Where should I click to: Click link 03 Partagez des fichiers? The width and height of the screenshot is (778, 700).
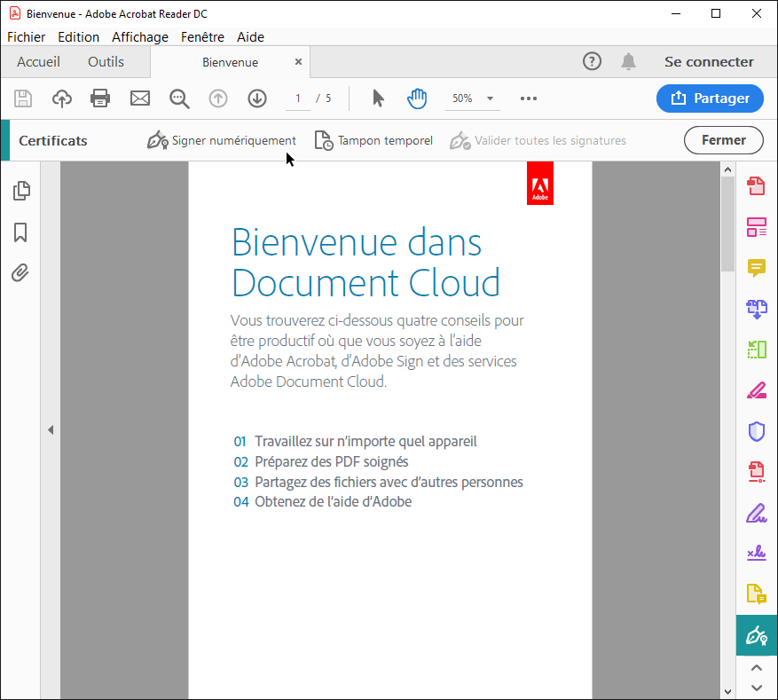(x=378, y=483)
